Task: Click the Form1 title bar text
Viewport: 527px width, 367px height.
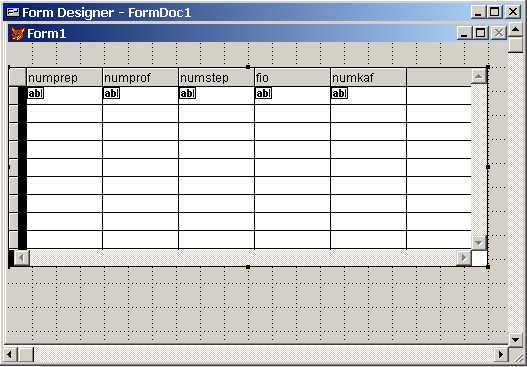Action: click(x=47, y=34)
